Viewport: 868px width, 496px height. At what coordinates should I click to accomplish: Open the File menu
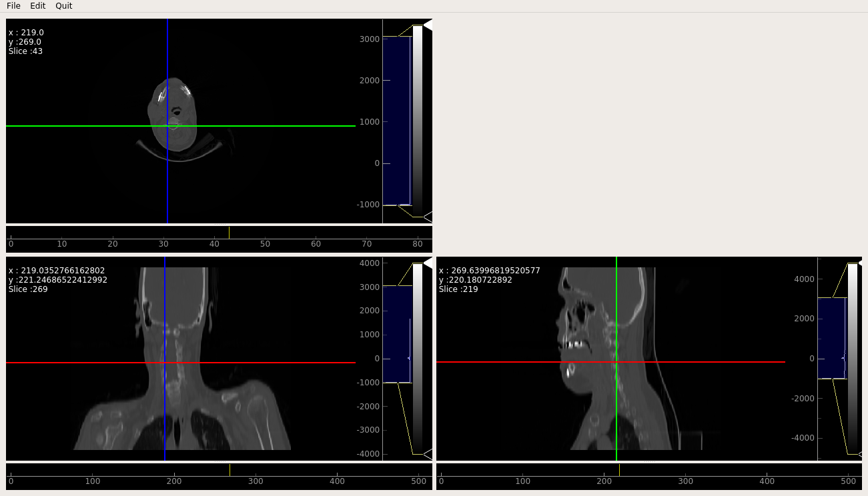pos(13,5)
